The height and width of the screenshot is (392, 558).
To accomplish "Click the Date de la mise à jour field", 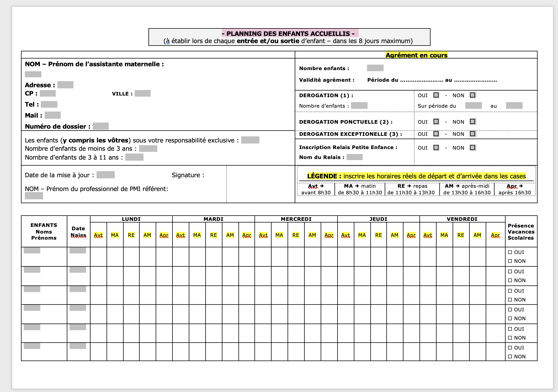I will [x=106, y=175].
